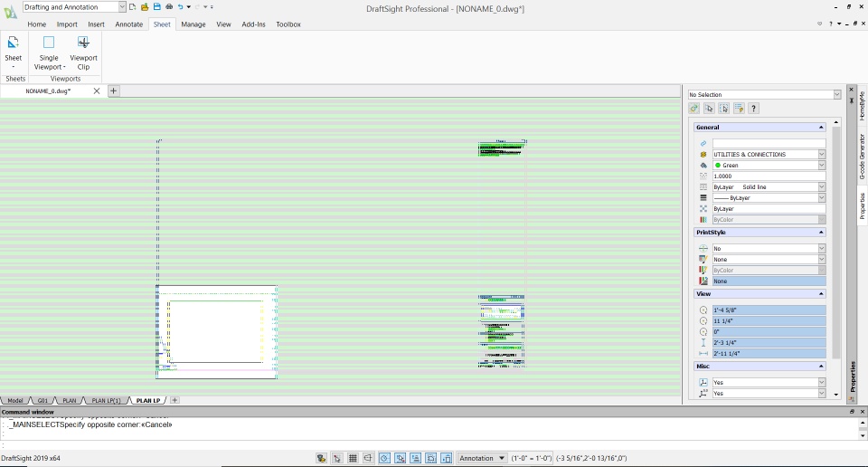Screen dimensions: 868x467
Task: Switch to the PLAN sheet tab
Action: [x=70, y=400]
